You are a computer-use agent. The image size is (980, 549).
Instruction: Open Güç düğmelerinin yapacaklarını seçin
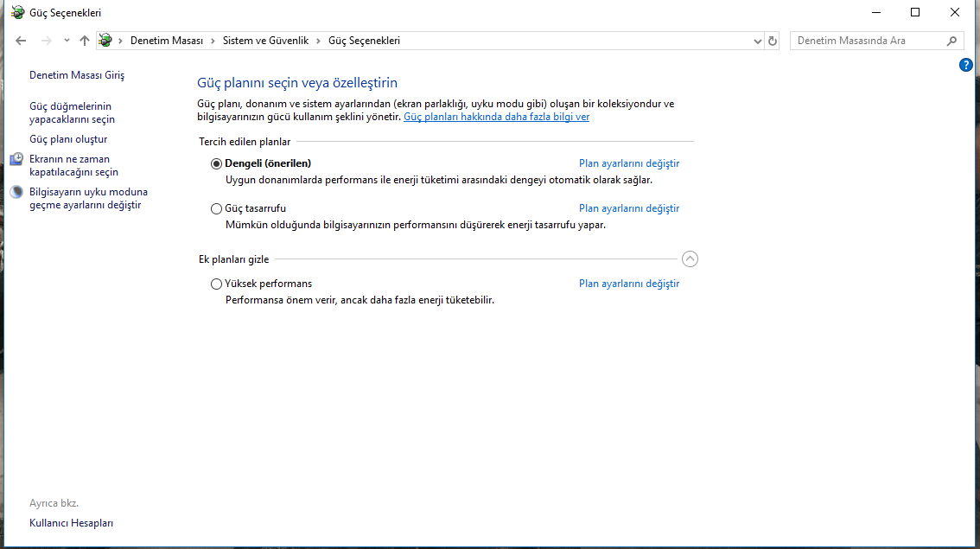(x=72, y=112)
